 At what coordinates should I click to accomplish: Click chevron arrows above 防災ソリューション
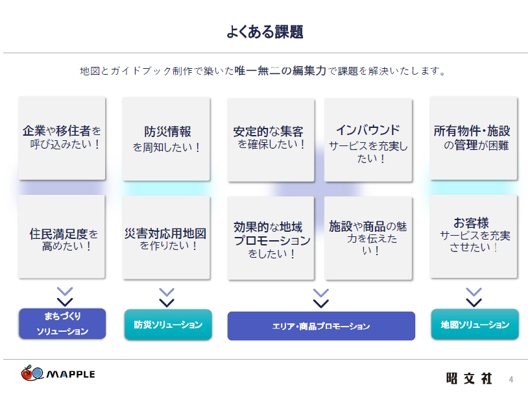[x=167, y=297]
